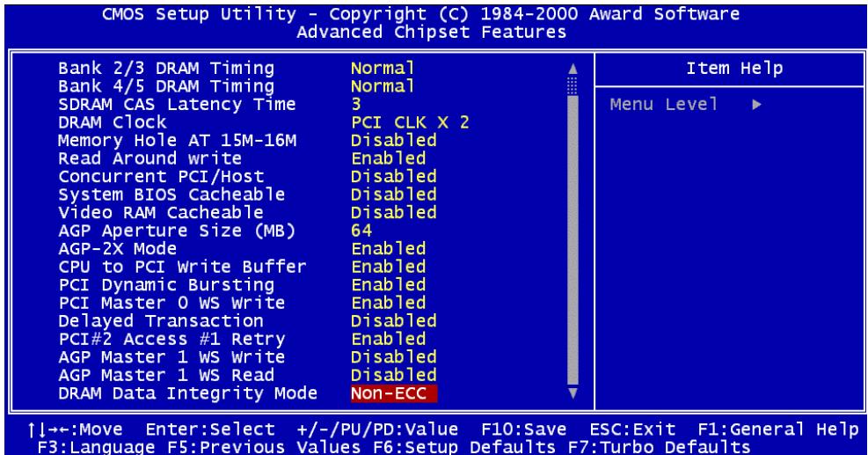
Task: Click Normal value of Bank 2/3 timing
Action: [383, 69]
